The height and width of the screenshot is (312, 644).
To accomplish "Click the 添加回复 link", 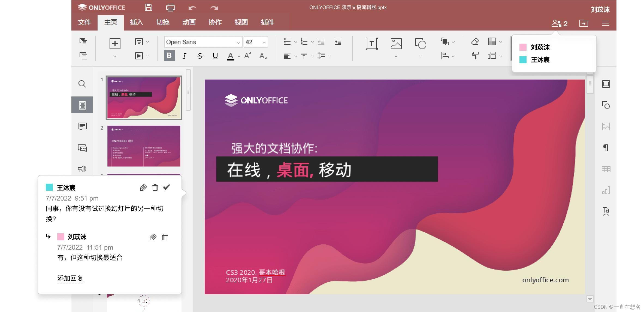I will coord(70,278).
